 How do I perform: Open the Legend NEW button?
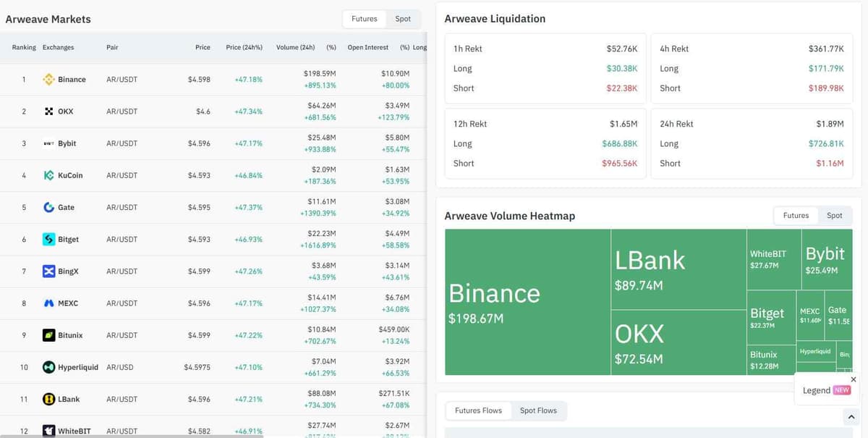point(826,390)
